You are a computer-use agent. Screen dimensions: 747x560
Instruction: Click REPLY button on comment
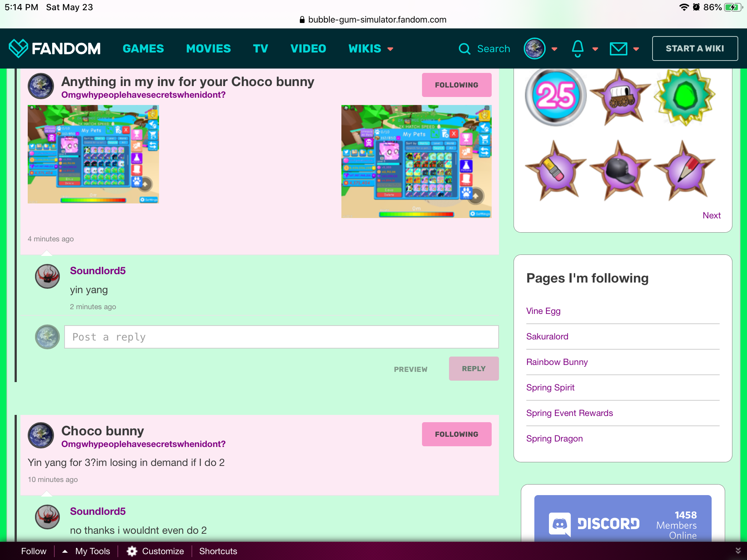click(x=473, y=369)
